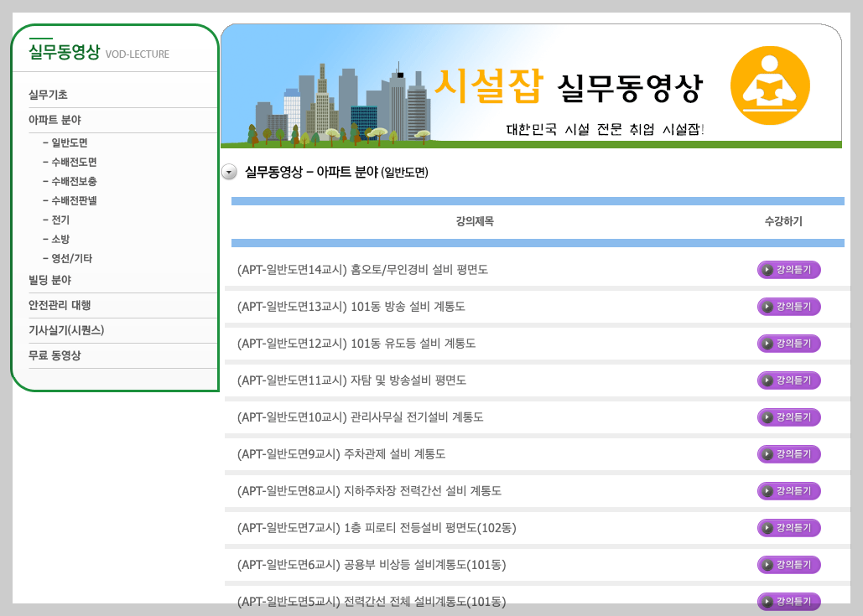Image resolution: width=863 pixels, height=616 pixels.
Task: Open the 실무기초 menu item
Action: (x=47, y=95)
